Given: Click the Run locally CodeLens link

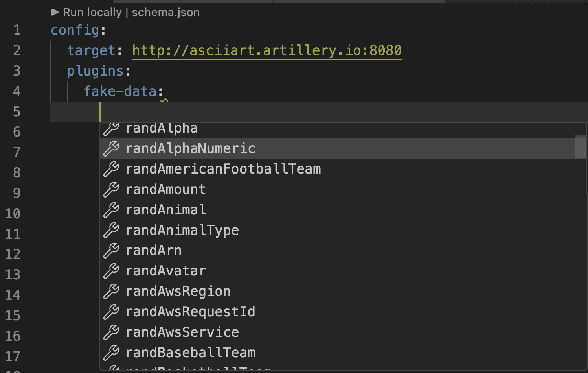Looking at the screenshot, I should coord(92,12).
